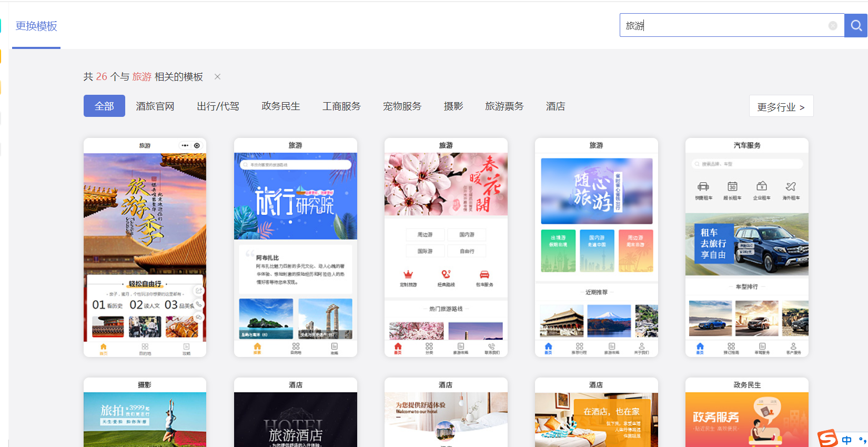
Task: Click 自由行 button in third template
Action: (467, 251)
